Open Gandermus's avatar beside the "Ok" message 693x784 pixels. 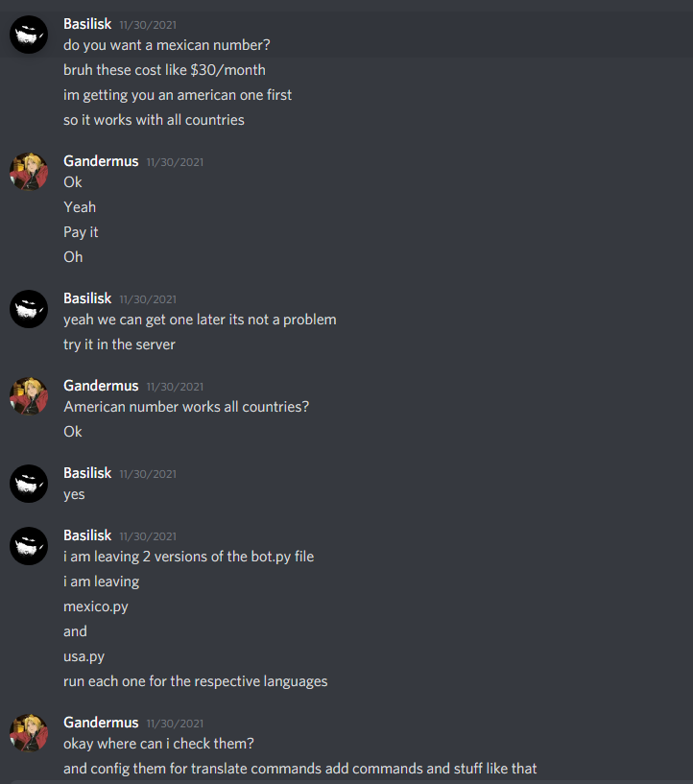coord(29,172)
